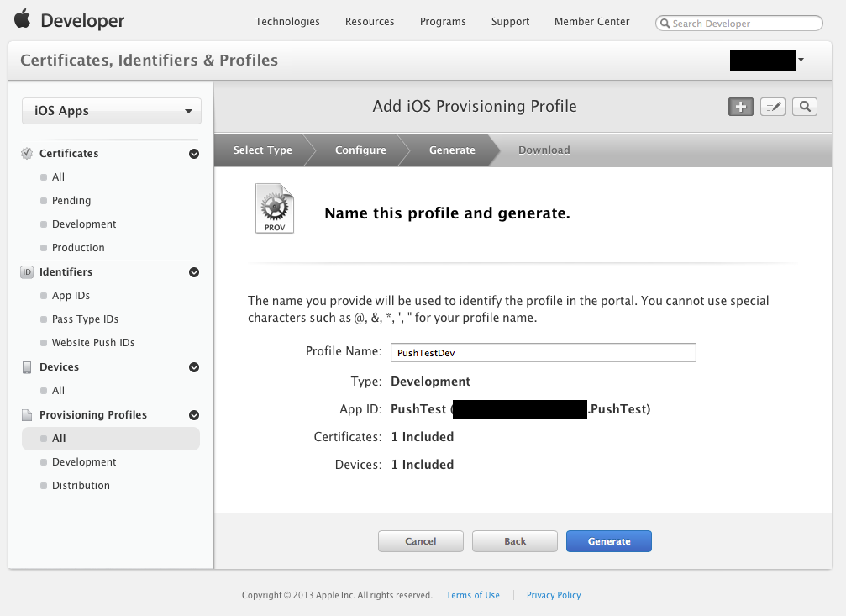Screen dimensions: 846x616
Task: Click the Devices phone icon in sidebar
Action: coord(26,367)
